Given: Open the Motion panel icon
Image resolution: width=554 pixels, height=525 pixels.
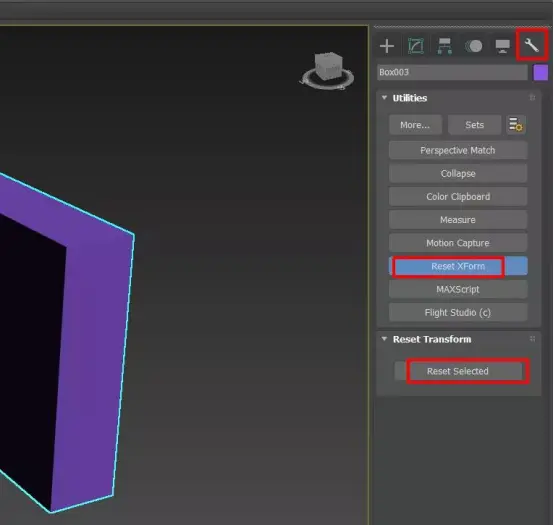Looking at the screenshot, I should coord(473,46).
